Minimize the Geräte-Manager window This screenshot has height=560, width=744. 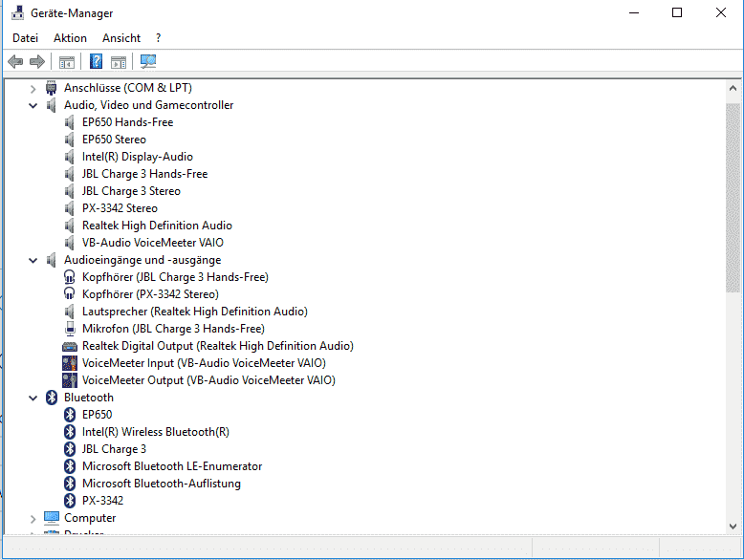pos(634,12)
